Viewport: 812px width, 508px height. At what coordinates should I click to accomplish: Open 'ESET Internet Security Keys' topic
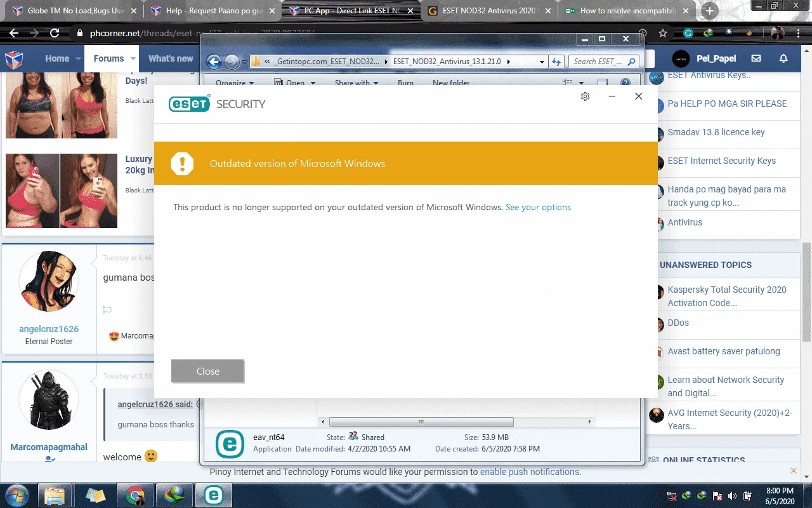(721, 161)
